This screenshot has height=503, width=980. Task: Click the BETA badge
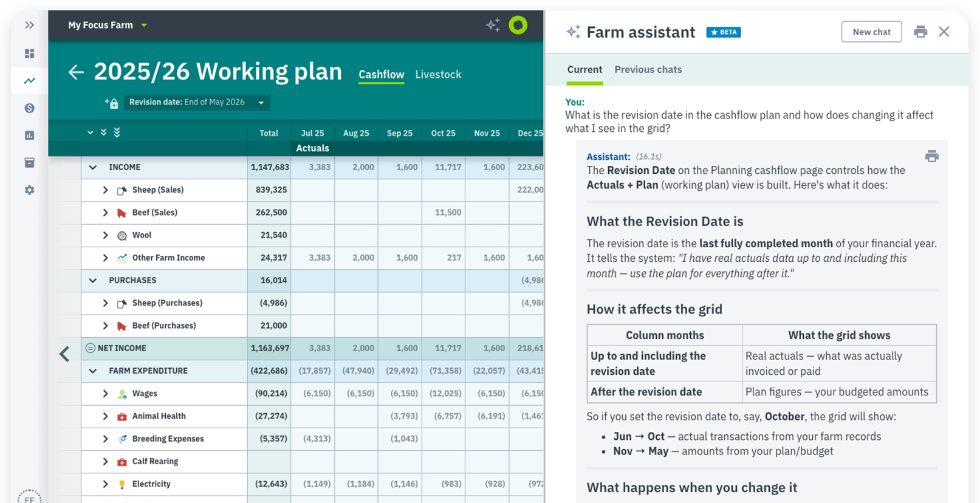pos(723,32)
